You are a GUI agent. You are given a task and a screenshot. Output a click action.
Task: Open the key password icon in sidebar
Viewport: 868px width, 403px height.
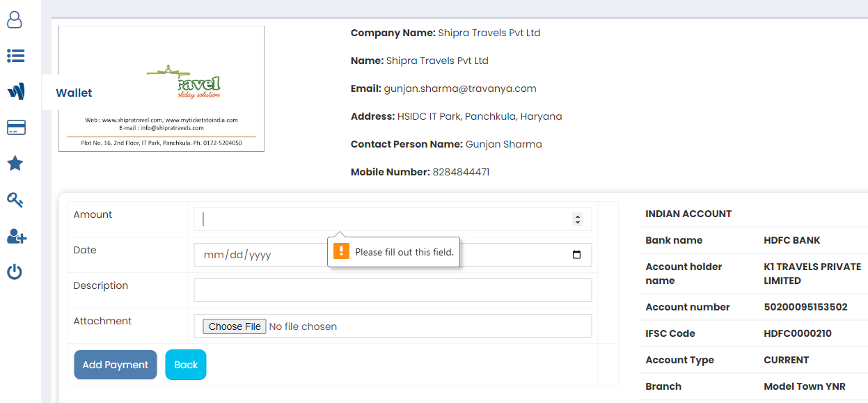point(15,200)
